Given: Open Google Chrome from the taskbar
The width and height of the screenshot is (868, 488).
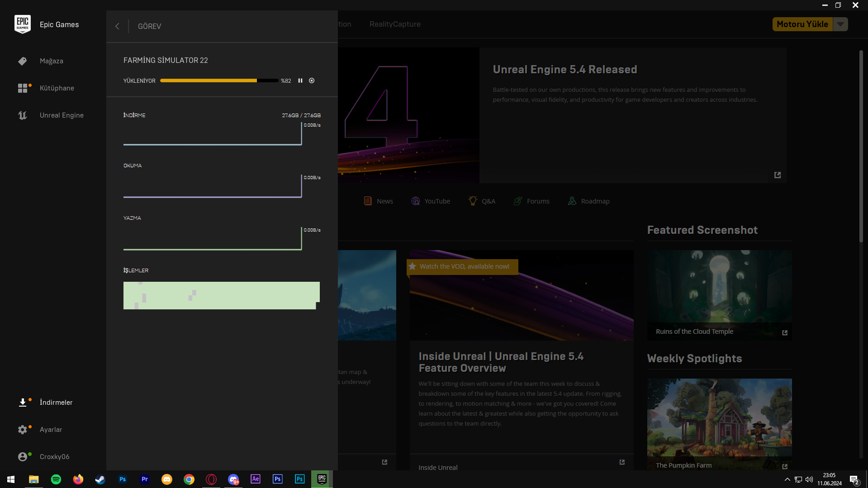Looking at the screenshot, I should 189,479.
